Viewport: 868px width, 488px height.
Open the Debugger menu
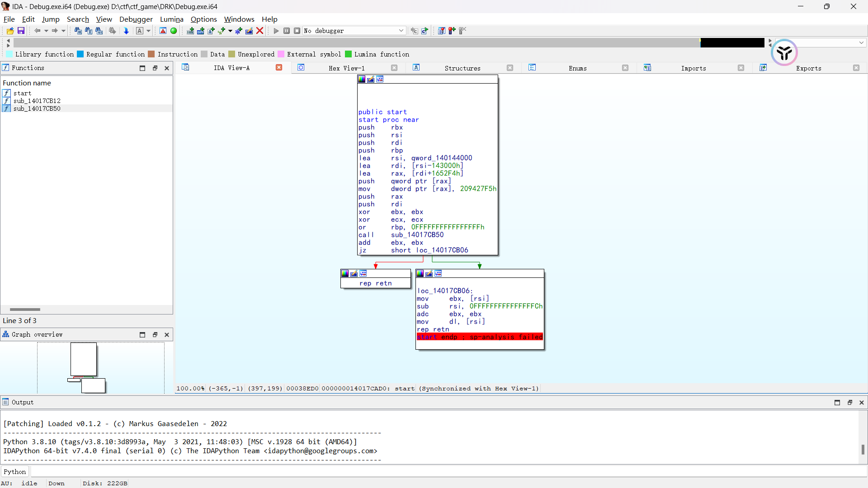coord(136,19)
